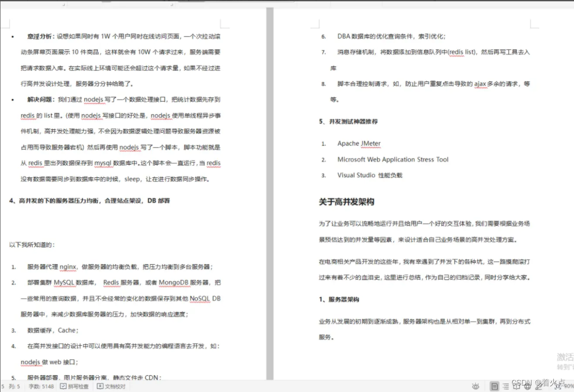The image size is (574, 392).
Task: Click heading 1、服务器架构
Action: (339, 300)
